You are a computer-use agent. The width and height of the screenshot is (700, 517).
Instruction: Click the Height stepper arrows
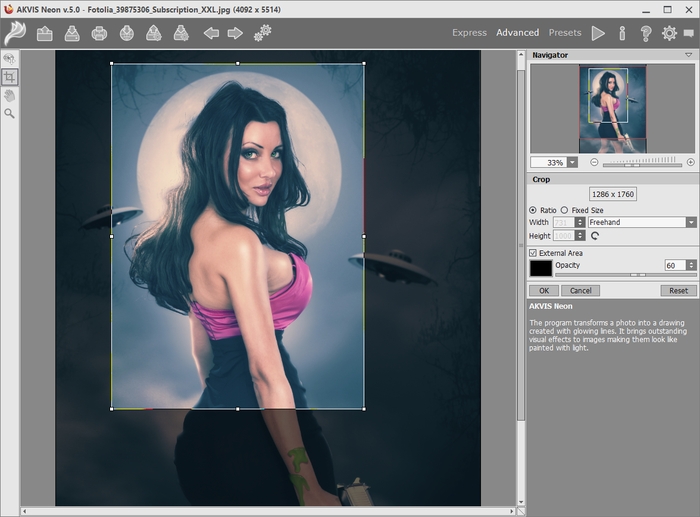(x=579, y=236)
